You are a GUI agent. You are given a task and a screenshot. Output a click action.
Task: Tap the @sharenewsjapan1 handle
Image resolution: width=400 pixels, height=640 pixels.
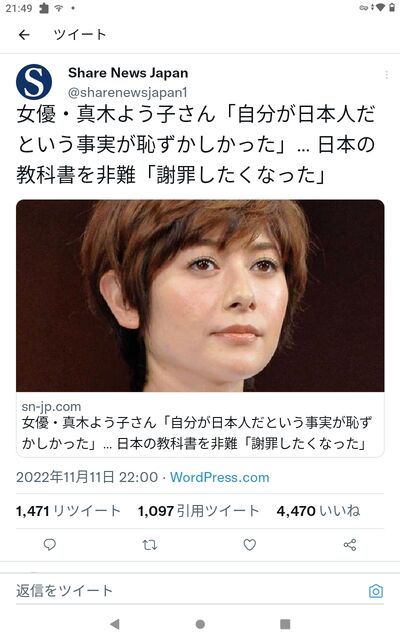[x=128, y=93]
